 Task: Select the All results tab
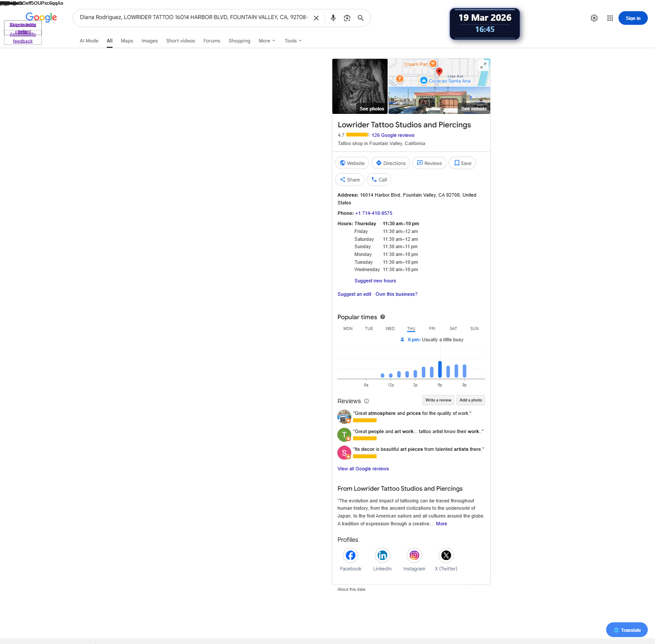tap(110, 41)
